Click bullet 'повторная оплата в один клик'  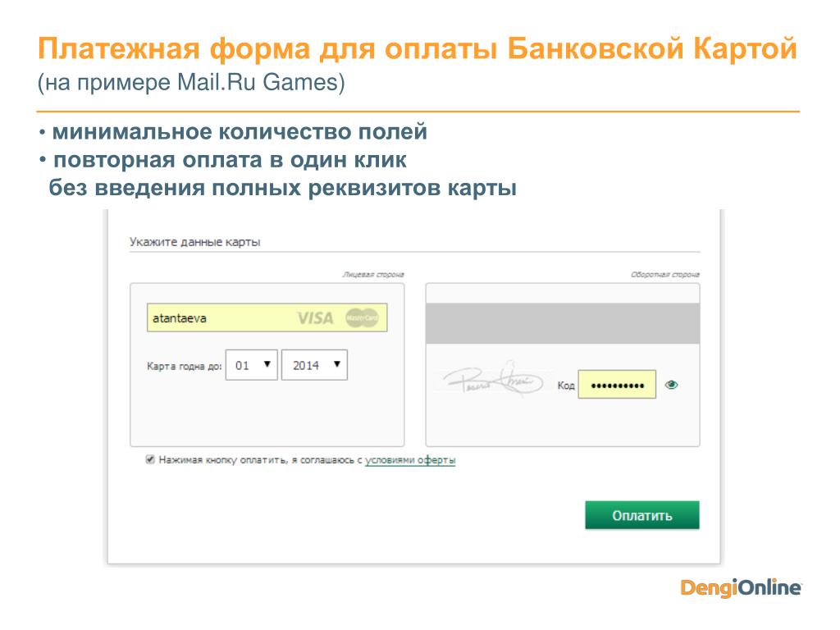(230, 160)
